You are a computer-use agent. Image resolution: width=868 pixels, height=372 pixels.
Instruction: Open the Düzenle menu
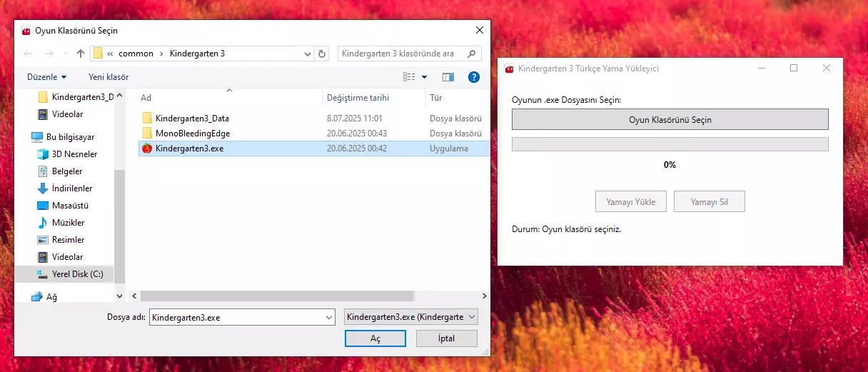[47, 76]
